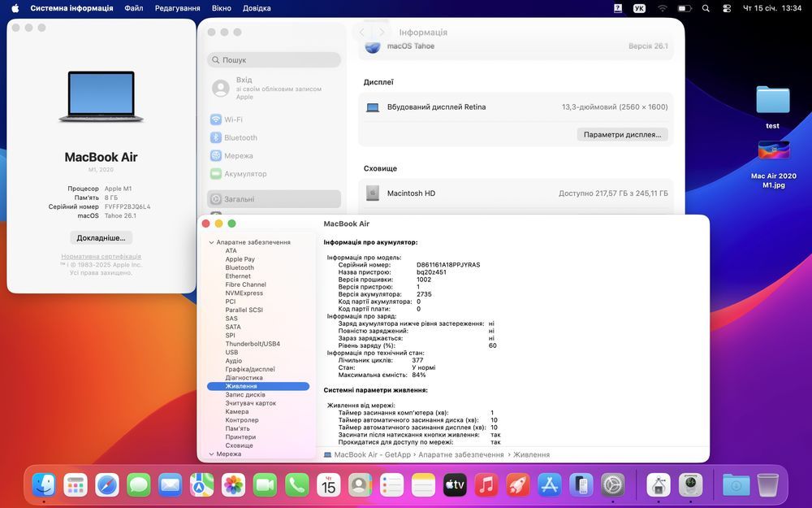The image size is (812, 508).
Task: Open Spotlight search in menu bar
Action: tap(706, 8)
